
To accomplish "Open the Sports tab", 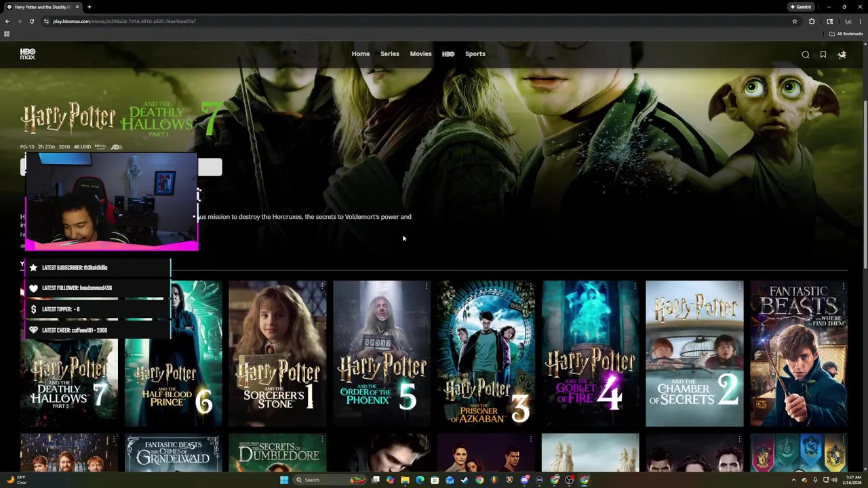I will coord(475,54).
